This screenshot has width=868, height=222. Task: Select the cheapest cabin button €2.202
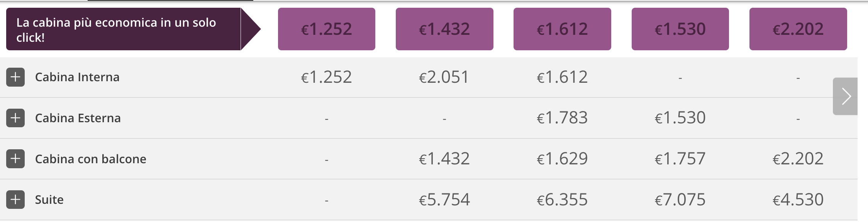click(798, 29)
